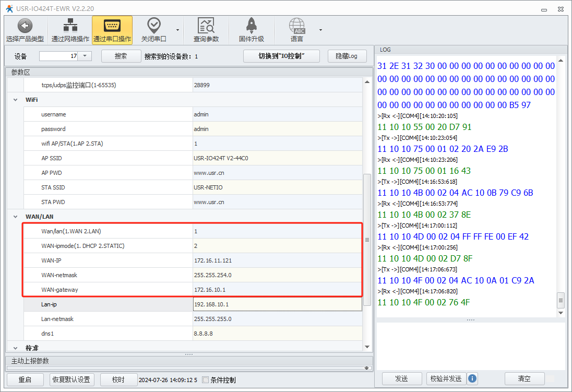Open 查询参数 query parameters icon

coord(206,26)
